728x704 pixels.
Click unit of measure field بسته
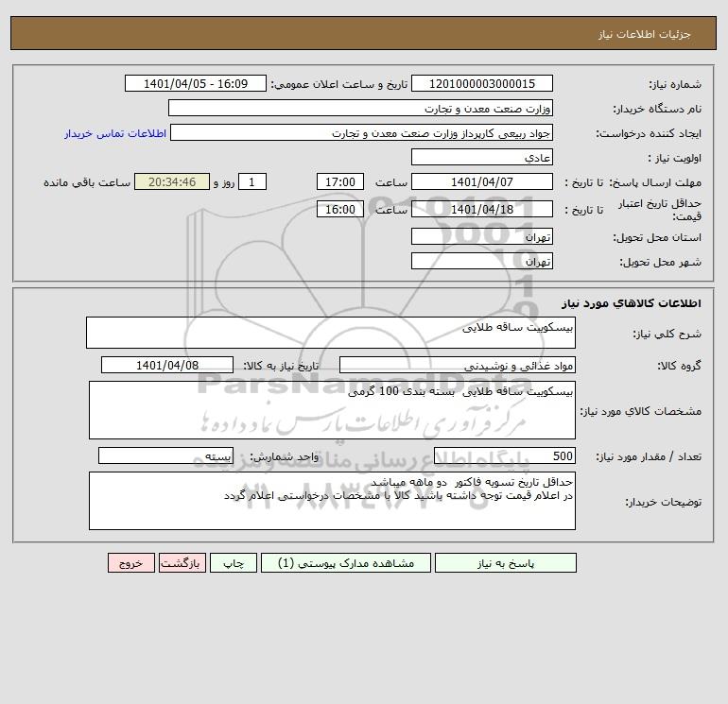(165, 455)
